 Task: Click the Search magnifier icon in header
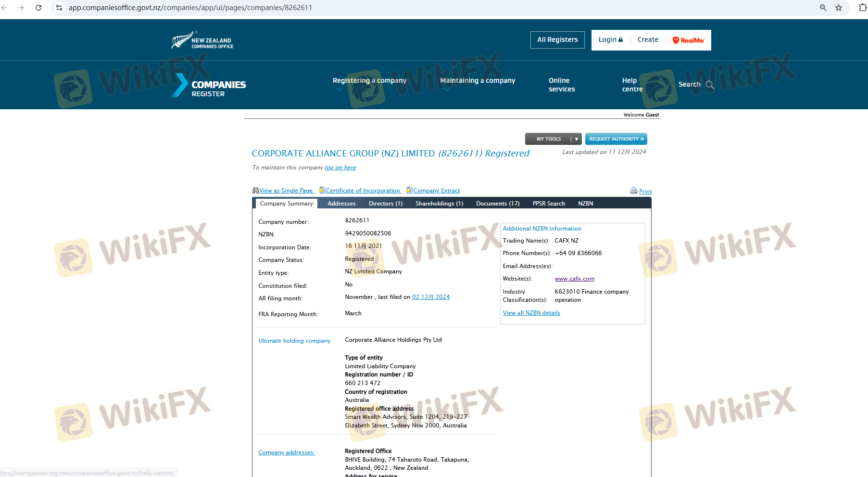click(710, 85)
